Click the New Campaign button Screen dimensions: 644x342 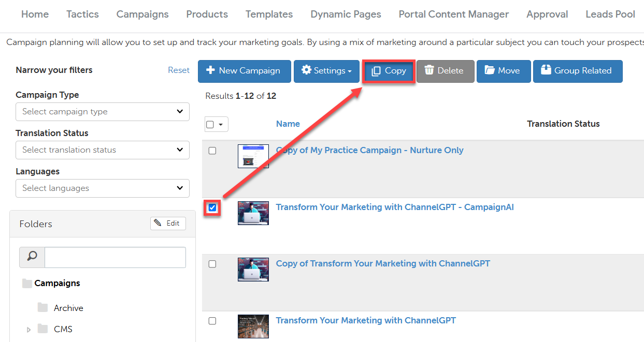244,71
